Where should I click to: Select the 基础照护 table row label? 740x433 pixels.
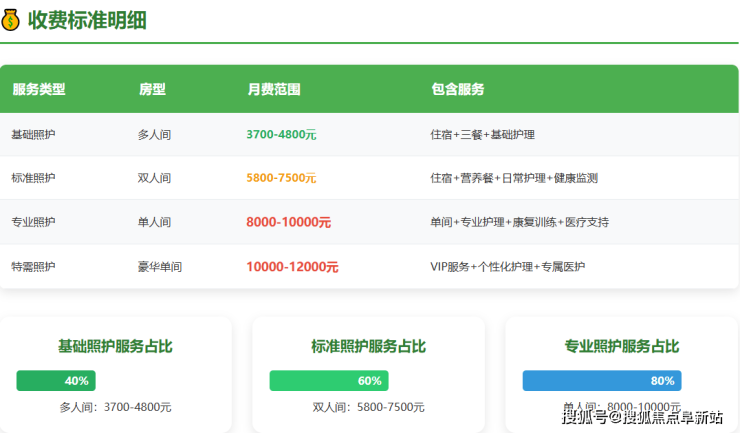(x=33, y=134)
